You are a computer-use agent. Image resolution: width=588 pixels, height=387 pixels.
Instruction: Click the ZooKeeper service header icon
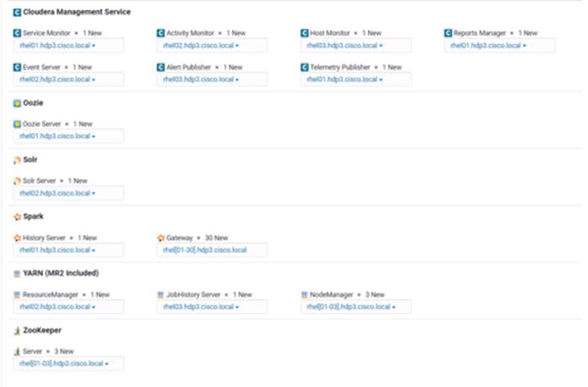(17, 331)
